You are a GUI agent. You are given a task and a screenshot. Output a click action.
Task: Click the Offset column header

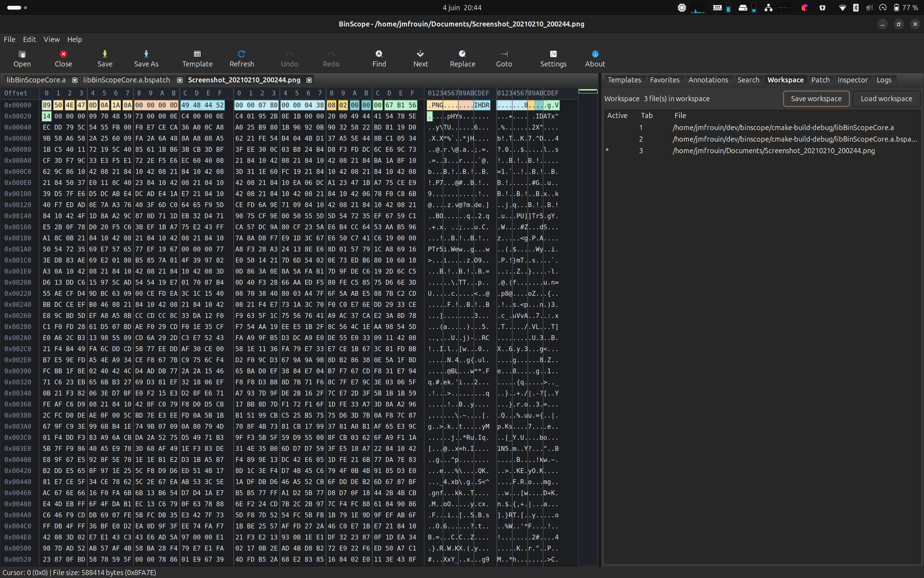[16, 93]
